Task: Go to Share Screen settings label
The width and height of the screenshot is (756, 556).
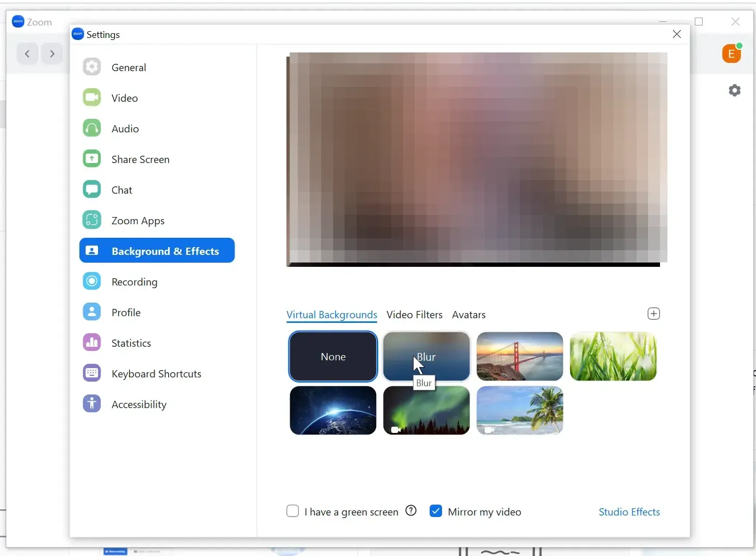Action: [141, 159]
